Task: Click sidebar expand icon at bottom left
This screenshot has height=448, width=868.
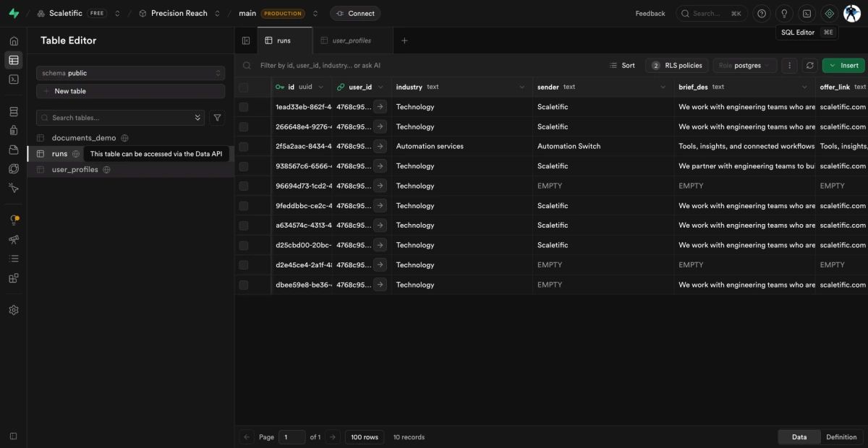Action: (14, 436)
